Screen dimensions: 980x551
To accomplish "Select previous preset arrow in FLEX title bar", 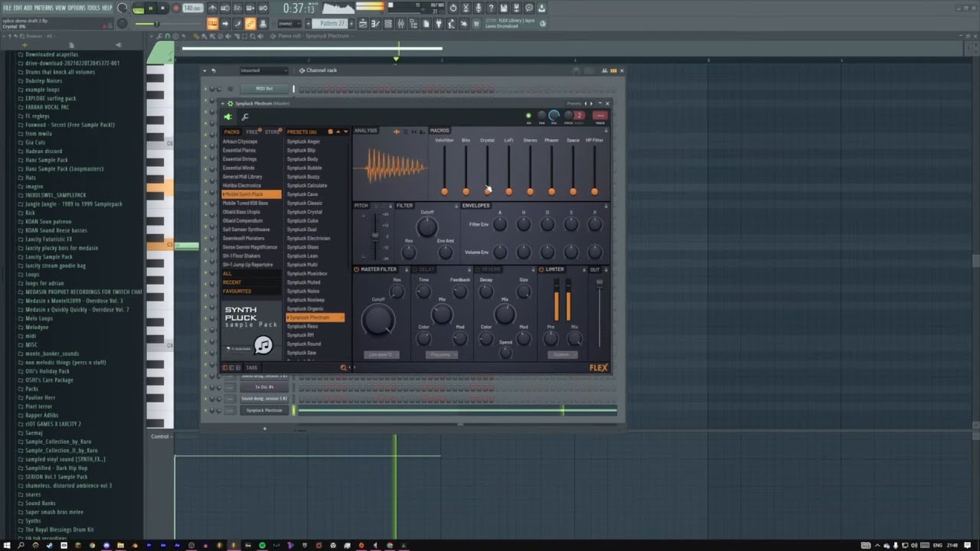I will [586, 103].
